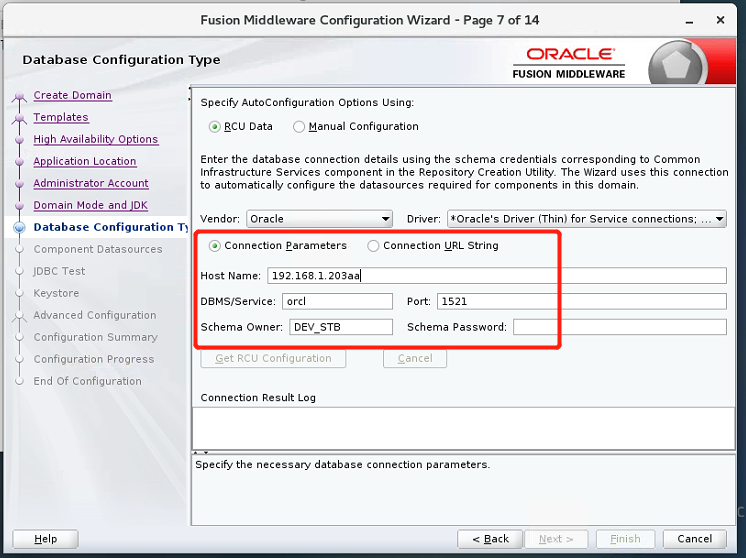Select the RCU Data radio button
This screenshot has height=558, width=746.
[215, 127]
